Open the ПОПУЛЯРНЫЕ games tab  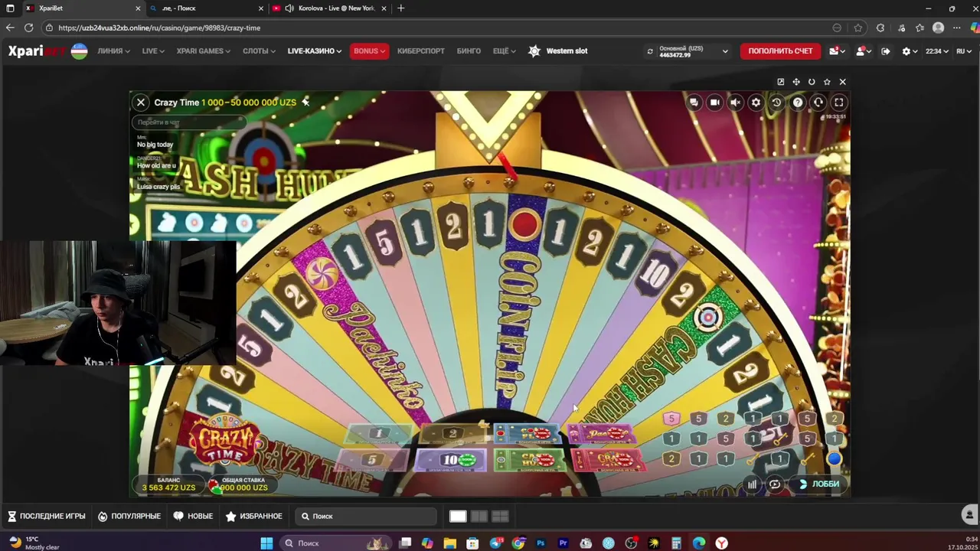pos(129,517)
